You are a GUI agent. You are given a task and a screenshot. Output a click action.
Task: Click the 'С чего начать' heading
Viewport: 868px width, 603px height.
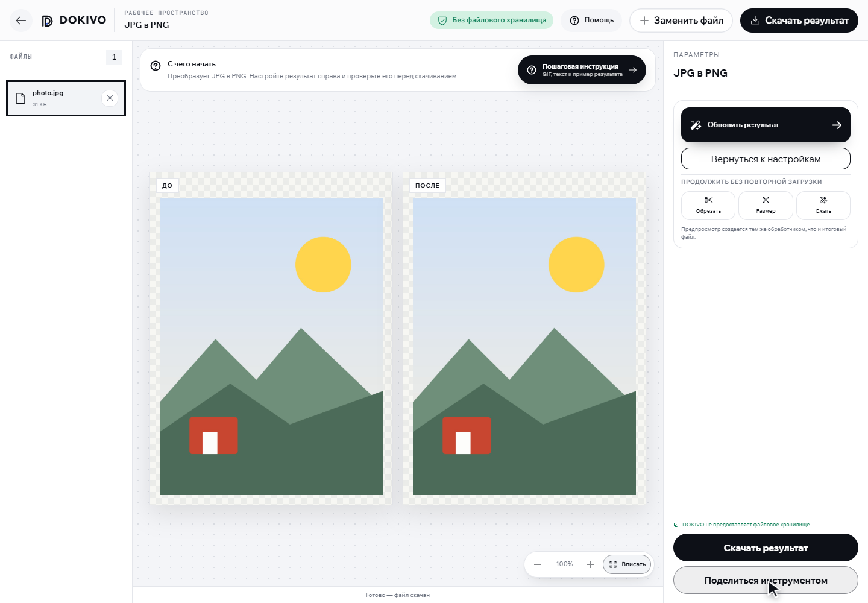point(192,64)
